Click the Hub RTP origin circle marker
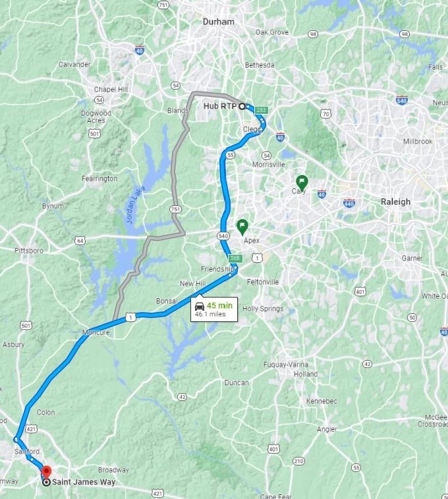Screen dimensions: 448x499 point(242,106)
